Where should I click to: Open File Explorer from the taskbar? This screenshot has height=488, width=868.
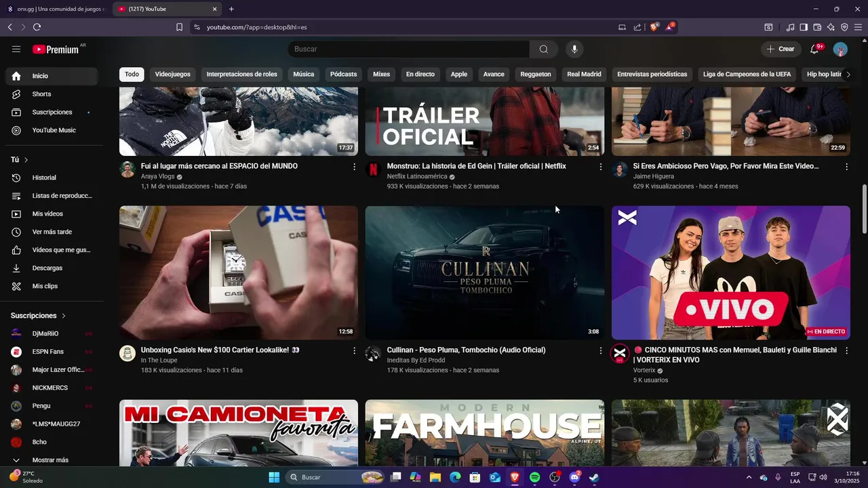click(435, 477)
